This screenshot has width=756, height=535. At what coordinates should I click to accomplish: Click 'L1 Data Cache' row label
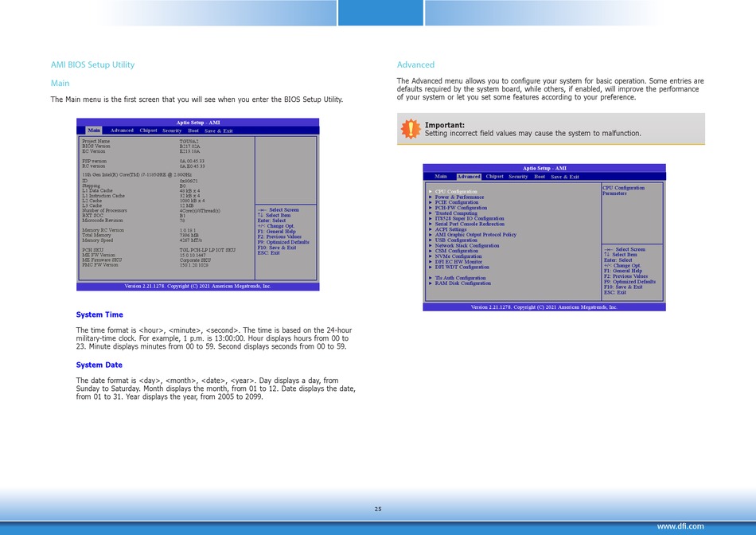tap(97, 190)
